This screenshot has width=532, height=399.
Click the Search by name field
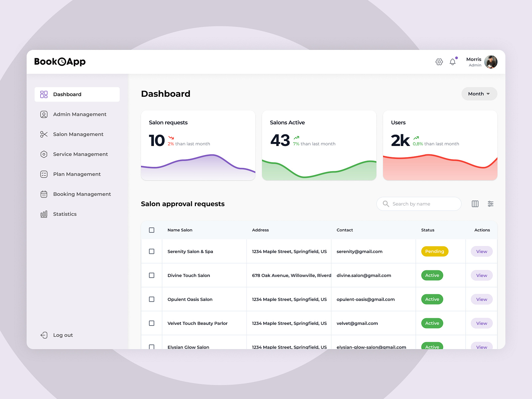[419, 204]
